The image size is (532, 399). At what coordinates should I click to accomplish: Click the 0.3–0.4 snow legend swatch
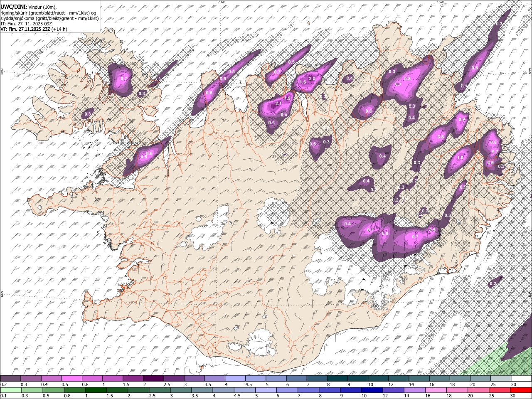click(31, 379)
